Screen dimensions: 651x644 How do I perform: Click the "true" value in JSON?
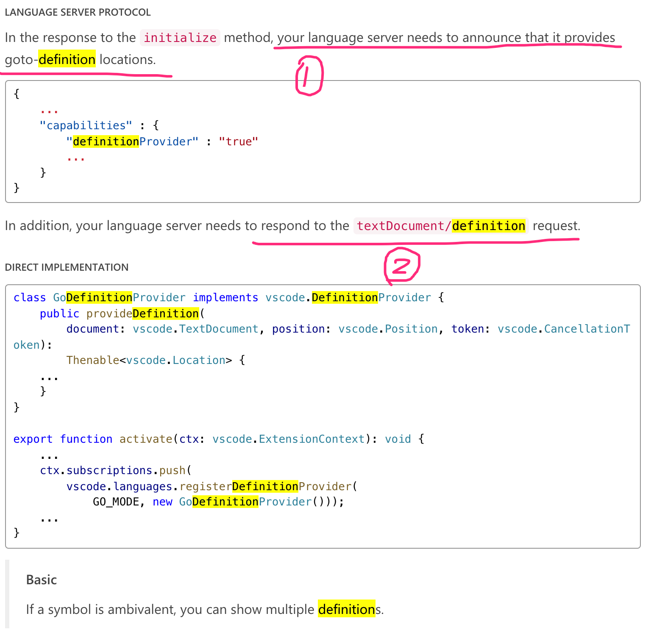(x=238, y=142)
